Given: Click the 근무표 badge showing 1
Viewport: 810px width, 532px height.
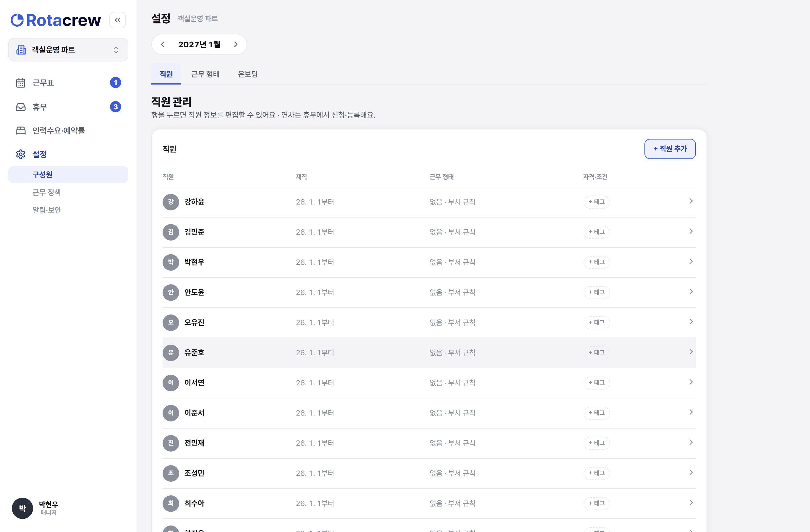Looking at the screenshot, I should [x=115, y=83].
